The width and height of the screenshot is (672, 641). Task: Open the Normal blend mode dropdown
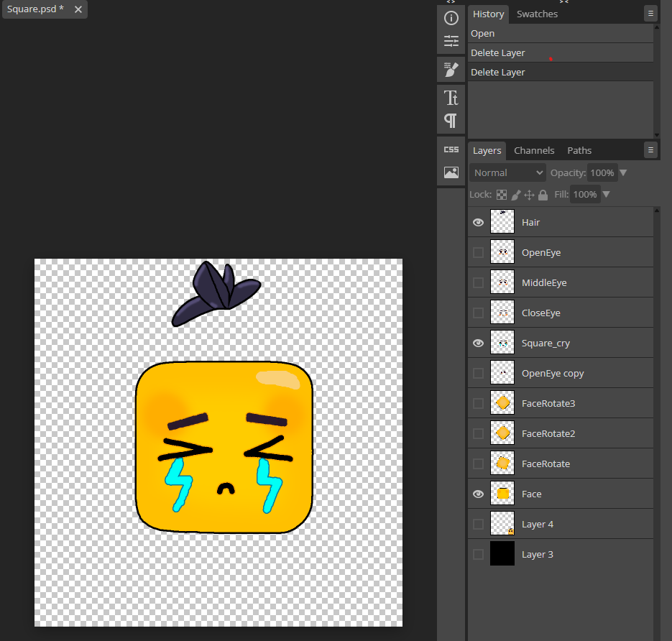508,172
